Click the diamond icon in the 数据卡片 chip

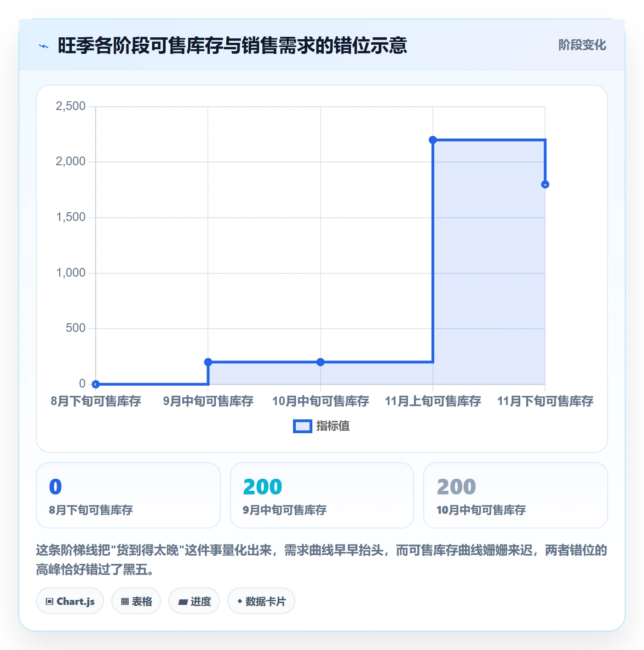(x=240, y=601)
